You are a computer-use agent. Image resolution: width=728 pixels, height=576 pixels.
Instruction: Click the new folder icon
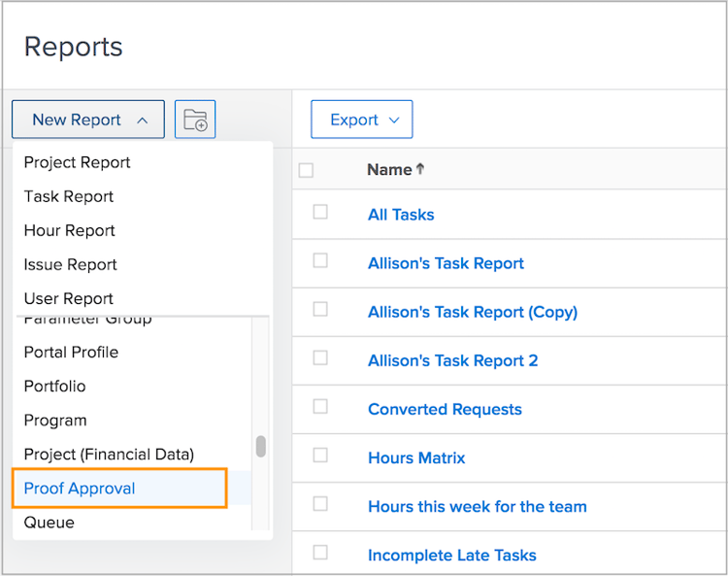(195, 120)
